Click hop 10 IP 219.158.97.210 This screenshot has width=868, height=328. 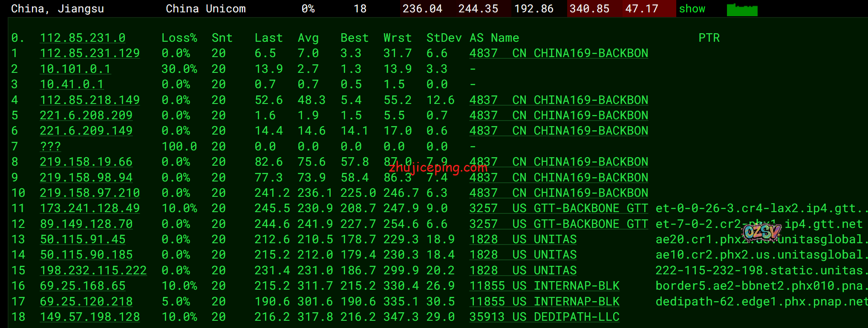click(89, 193)
